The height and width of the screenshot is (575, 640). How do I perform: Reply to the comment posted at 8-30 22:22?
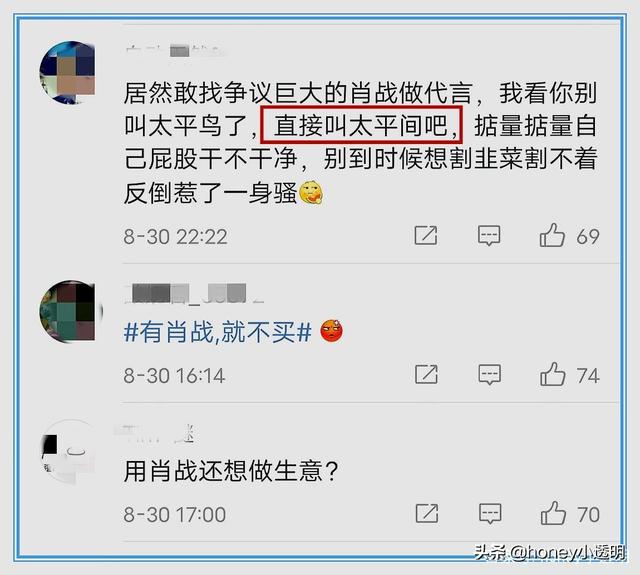point(489,235)
